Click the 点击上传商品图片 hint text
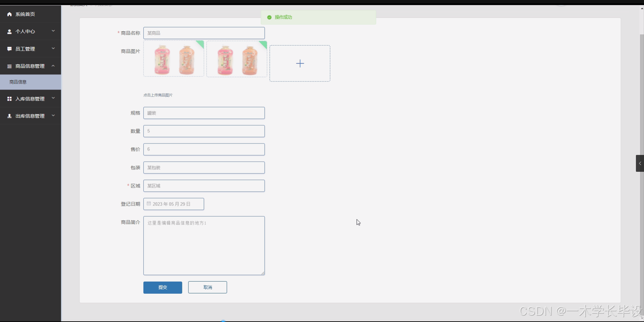Screen dimensions: 644x322 pyautogui.click(x=158, y=95)
